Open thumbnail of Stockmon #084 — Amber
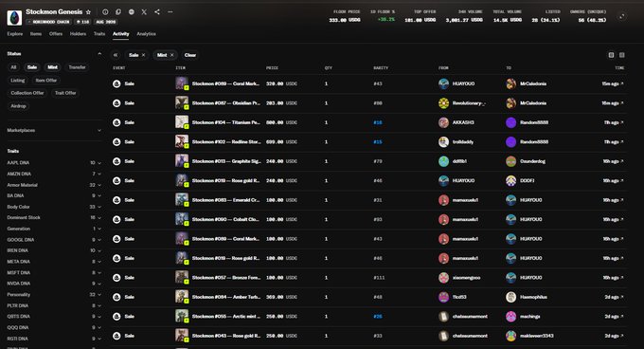The image size is (644, 349). pos(182,297)
